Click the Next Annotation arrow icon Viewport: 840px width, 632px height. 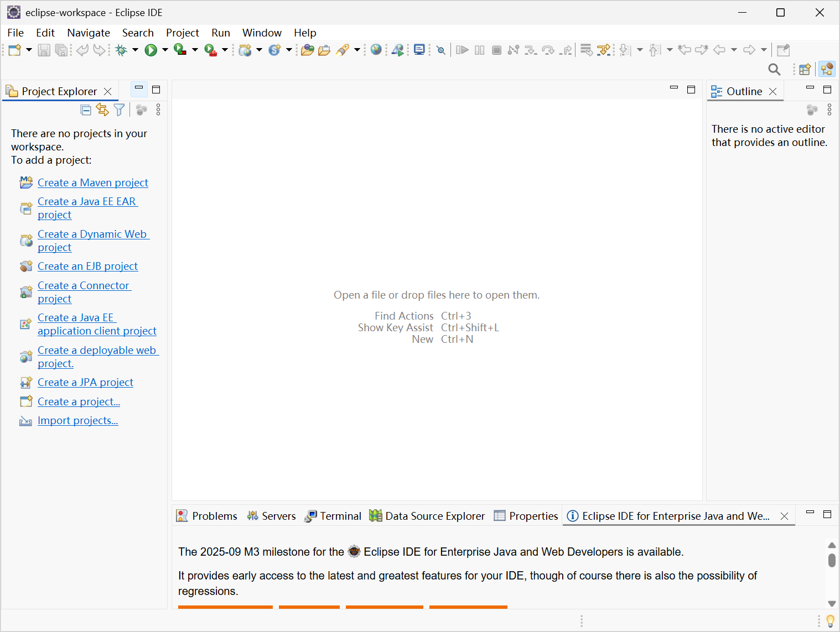click(x=625, y=50)
